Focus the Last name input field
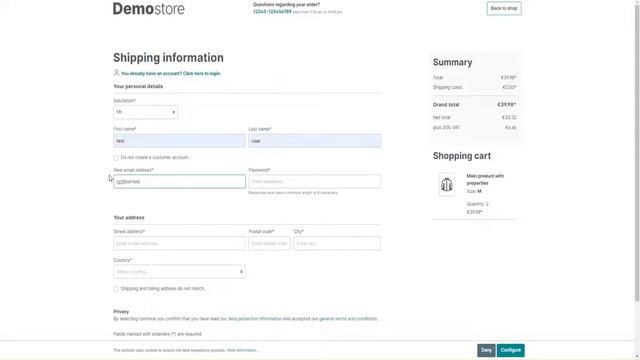This screenshot has width=640, height=360. coord(314,141)
